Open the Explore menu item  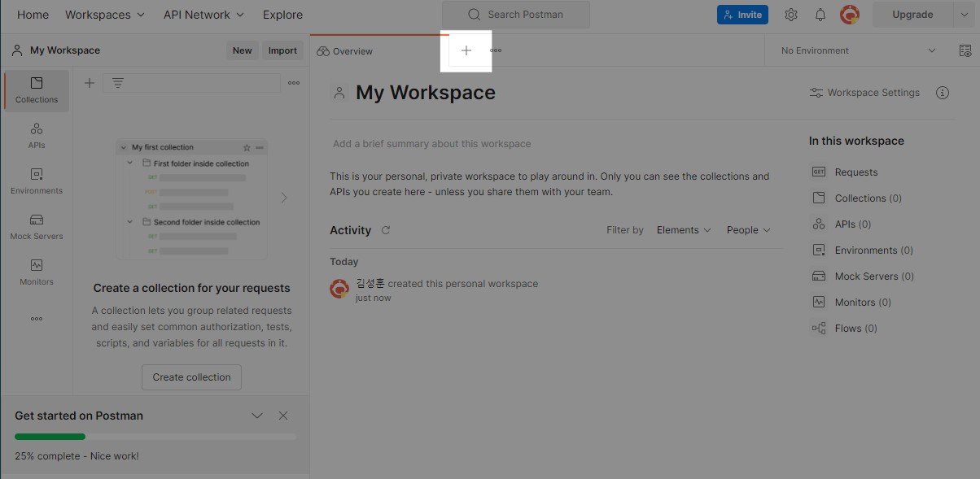282,15
